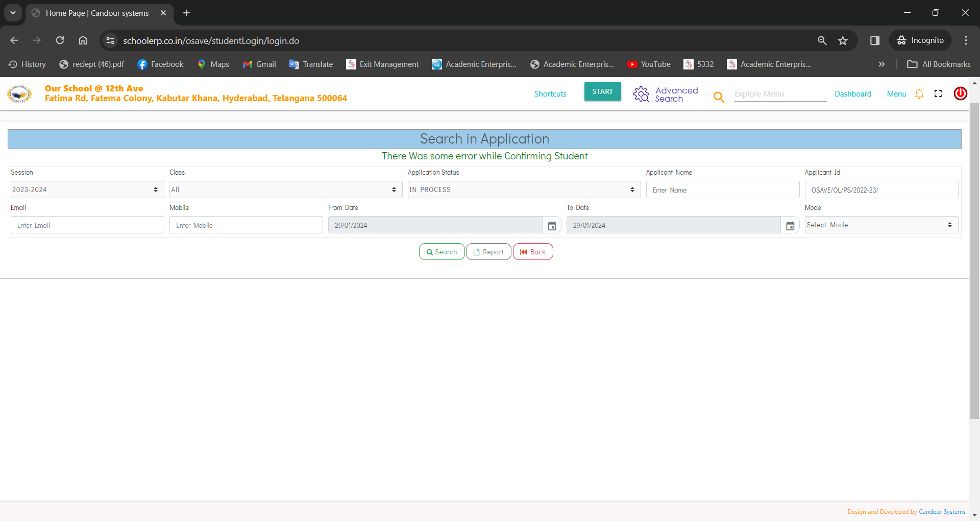Switch to the Dashboard menu item
This screenshot has width=980, height=521.
coord(852,93)
